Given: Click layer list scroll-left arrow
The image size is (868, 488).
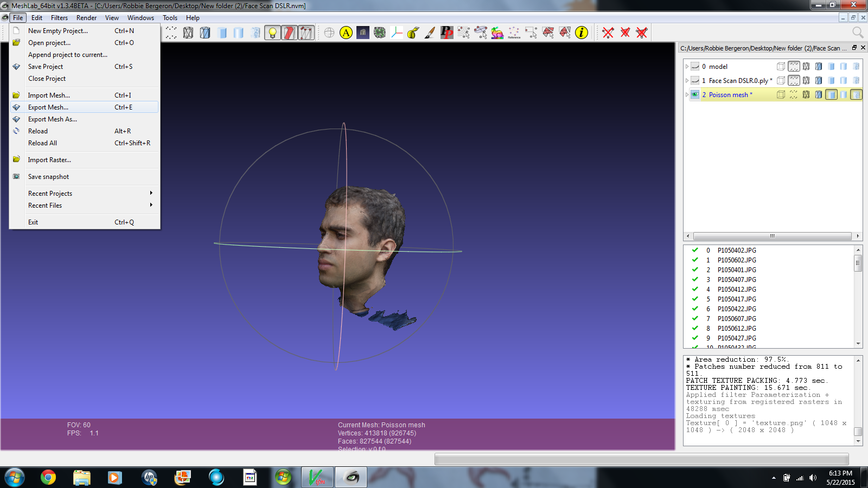Looking at the screenshot, I should coord(688,236).
